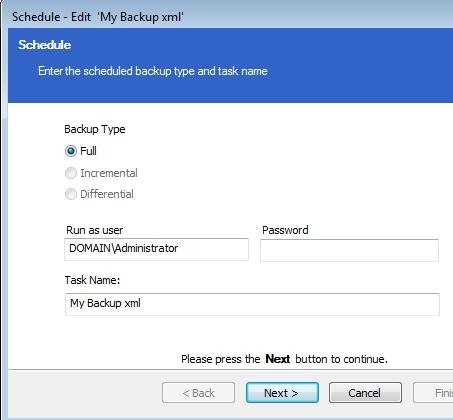Image resolution: width=453 pixels, height=420 pixels.
Task: Click the 'Differential' option label text
Action: point(107,194)
